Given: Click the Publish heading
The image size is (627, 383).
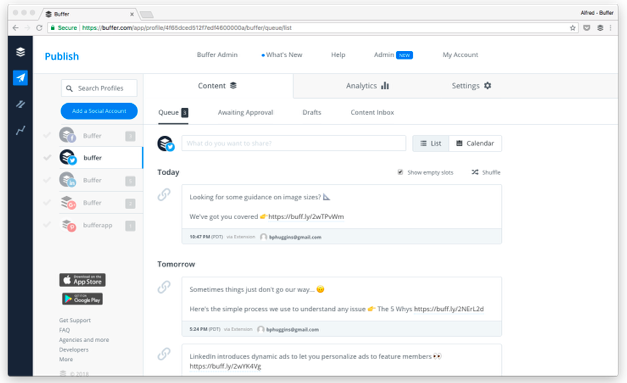Looking at the screenshot, I should pyautogui.click(x=62, y=56).
